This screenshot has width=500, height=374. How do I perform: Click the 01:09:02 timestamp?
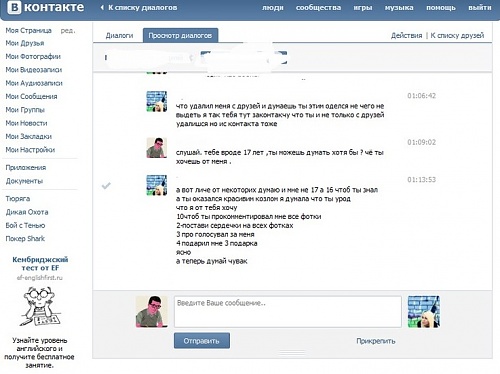click(421, 142)
